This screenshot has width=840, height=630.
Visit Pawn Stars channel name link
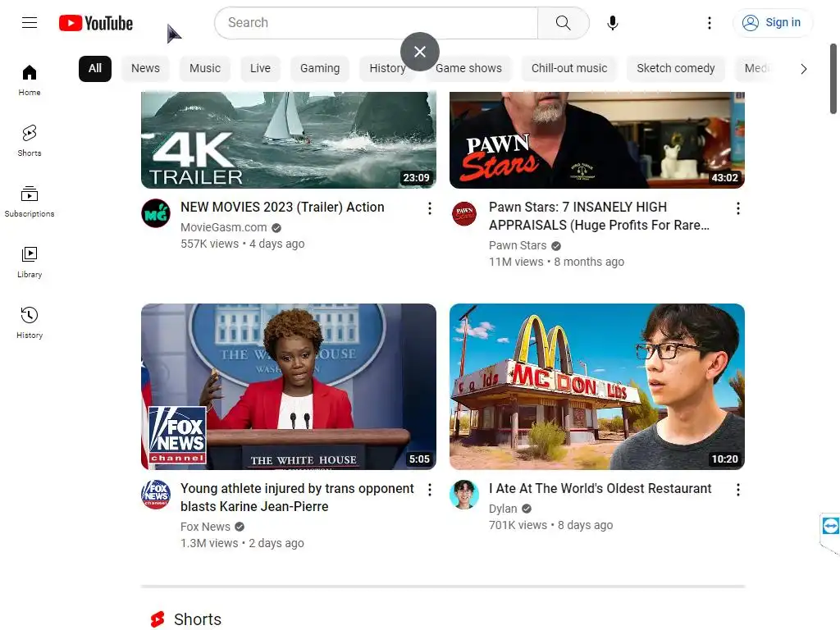(x=518, y=245)
